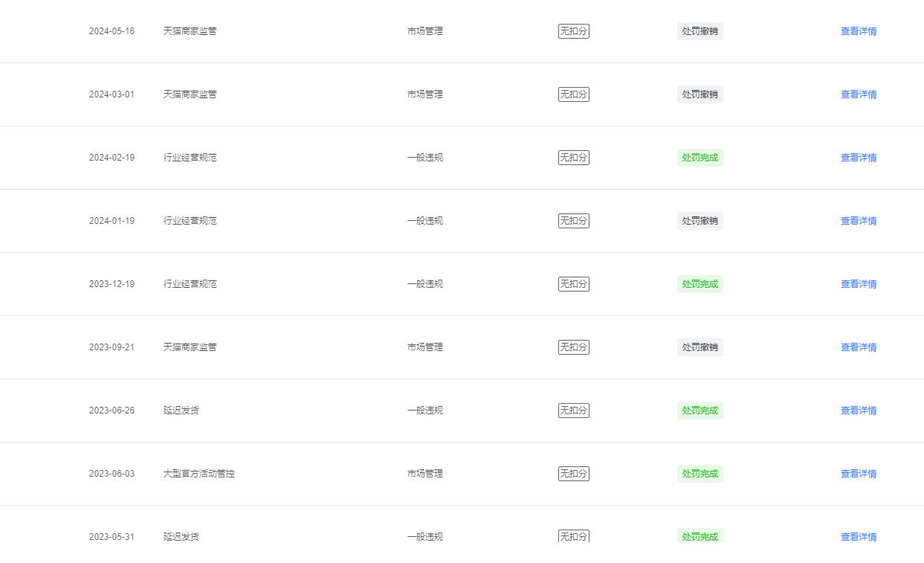
Task: Select 大型官方活动管控 violation name
Action: point(199,474)
